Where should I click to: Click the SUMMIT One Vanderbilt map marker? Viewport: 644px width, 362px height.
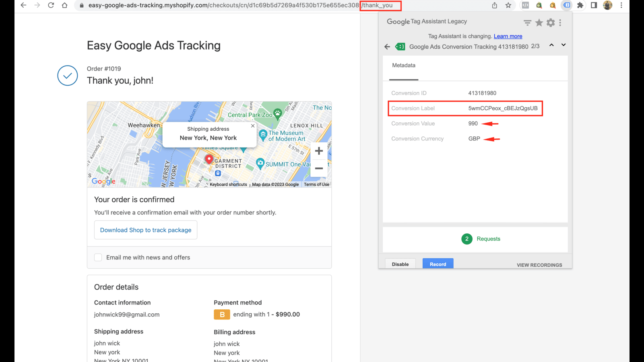coord(260,163)
